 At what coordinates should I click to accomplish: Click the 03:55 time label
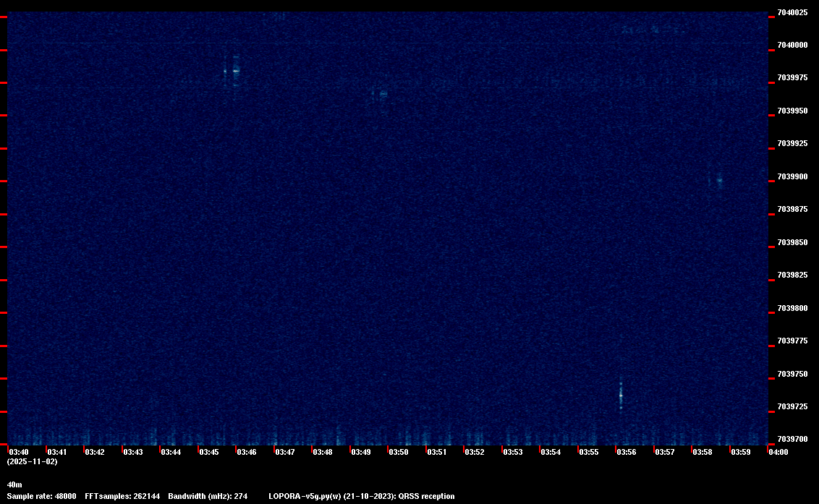[589, 452]
